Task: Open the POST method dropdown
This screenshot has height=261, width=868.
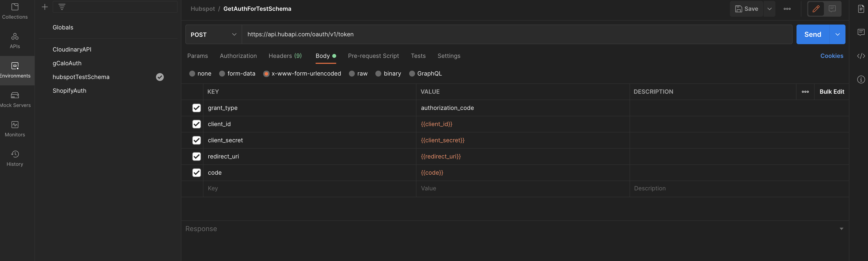Action: pos(214,34)
